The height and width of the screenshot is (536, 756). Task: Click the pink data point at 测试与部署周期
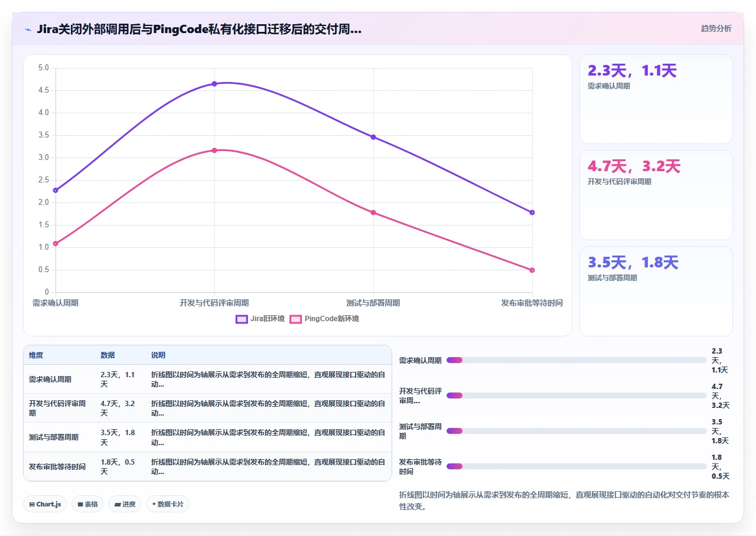click(x=373, y=213)
